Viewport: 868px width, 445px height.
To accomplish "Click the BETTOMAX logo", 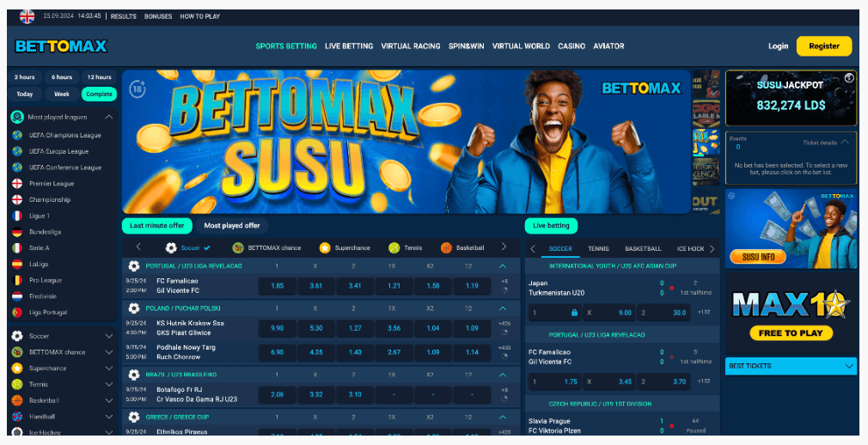I will [x=61, y=46].
